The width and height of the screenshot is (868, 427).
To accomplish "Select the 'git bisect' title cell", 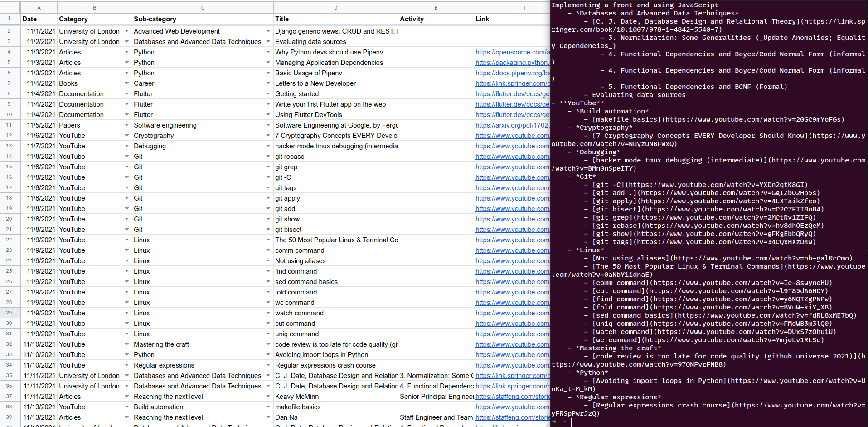I will tap(335, 230).
